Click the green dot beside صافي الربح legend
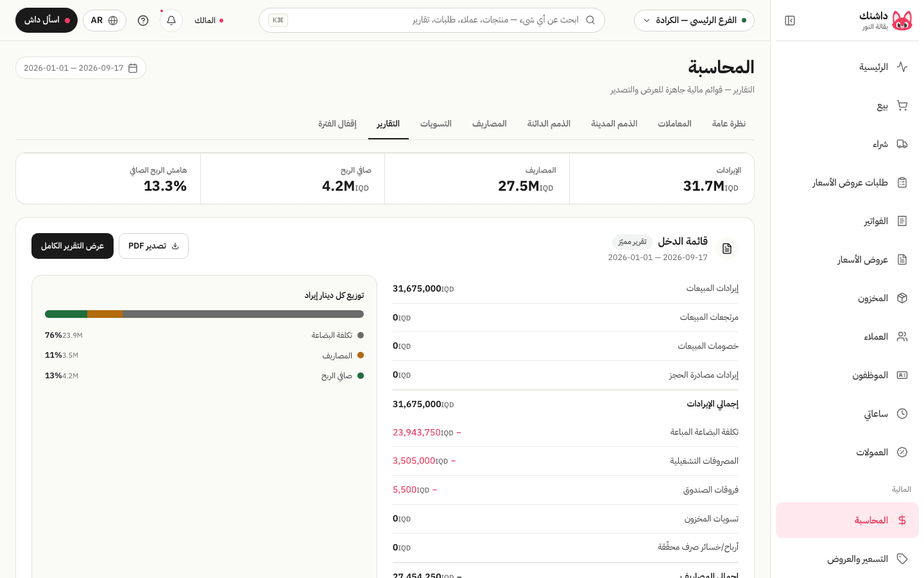 click(361, 376)
